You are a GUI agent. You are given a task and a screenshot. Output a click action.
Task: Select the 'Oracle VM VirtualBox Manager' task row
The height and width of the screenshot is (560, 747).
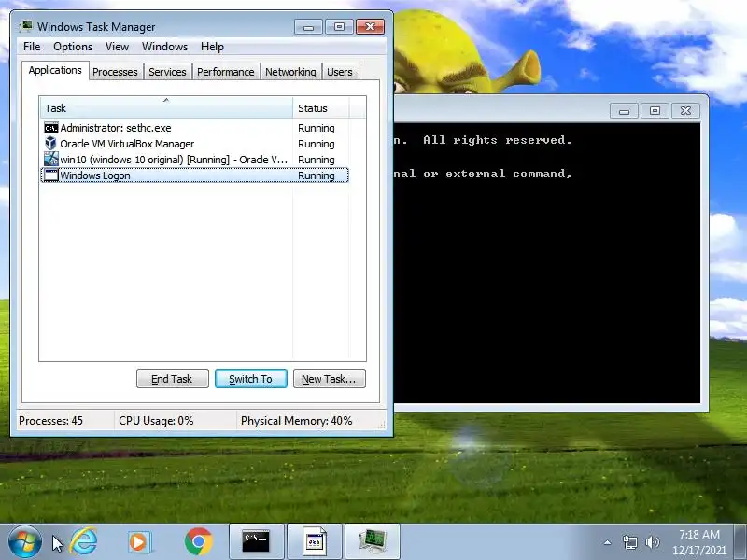pos(195,144)
